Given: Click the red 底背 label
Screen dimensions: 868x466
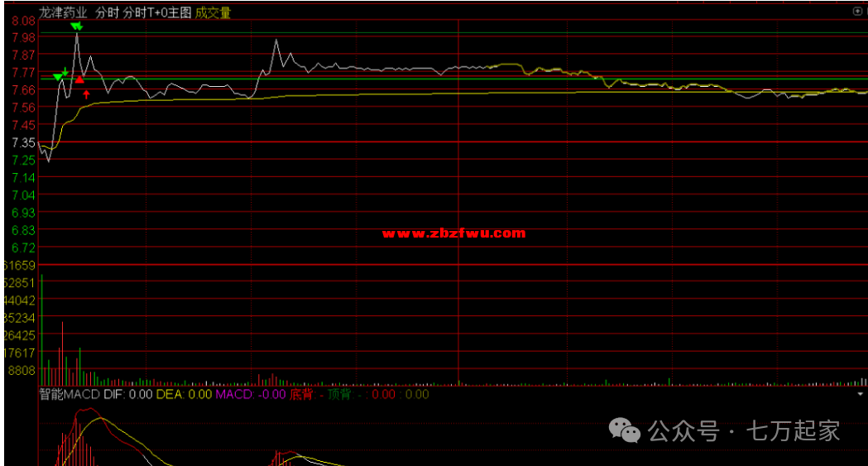Looking at the screenshot, I should click(302, 394).
